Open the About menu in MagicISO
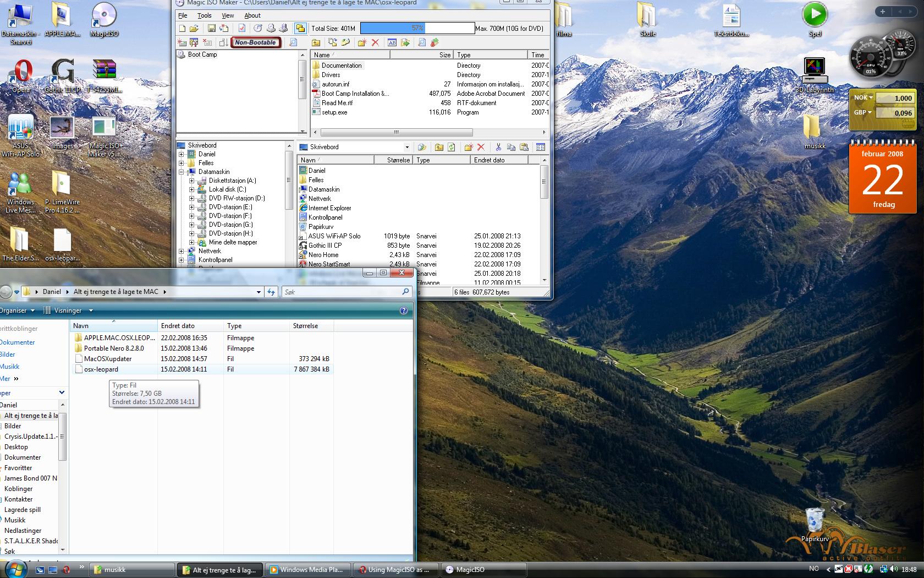Image resolution: width=924 pixels, height=578 pixels. (x=252, y=15)
